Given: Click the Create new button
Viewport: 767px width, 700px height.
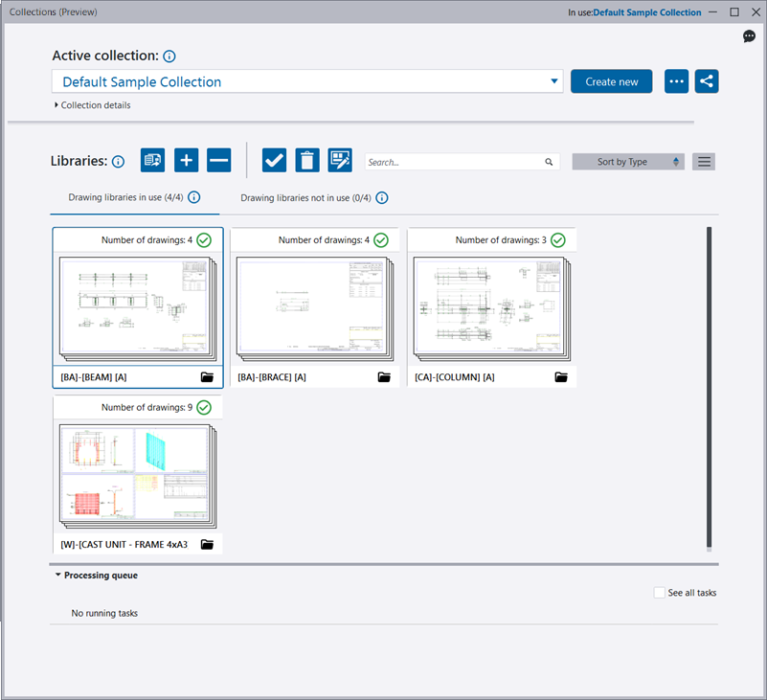Looking at the screenshot, I should point(611,81).
